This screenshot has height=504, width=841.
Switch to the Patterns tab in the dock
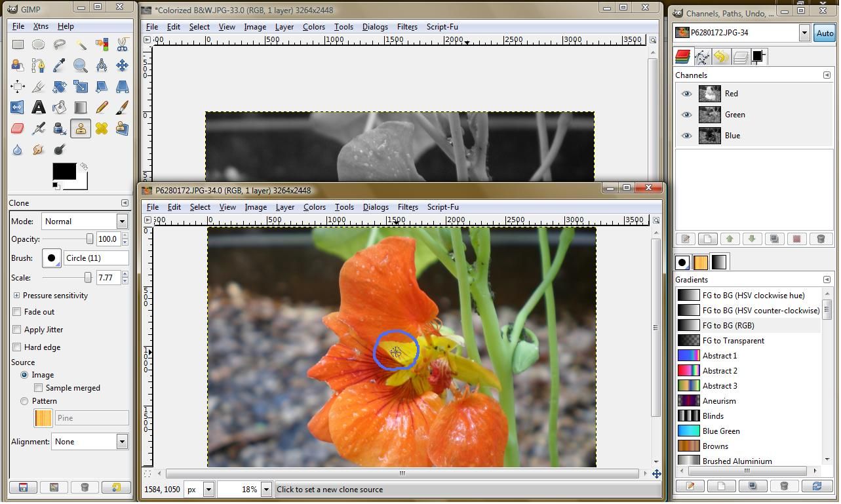click(x=700, y=262)
